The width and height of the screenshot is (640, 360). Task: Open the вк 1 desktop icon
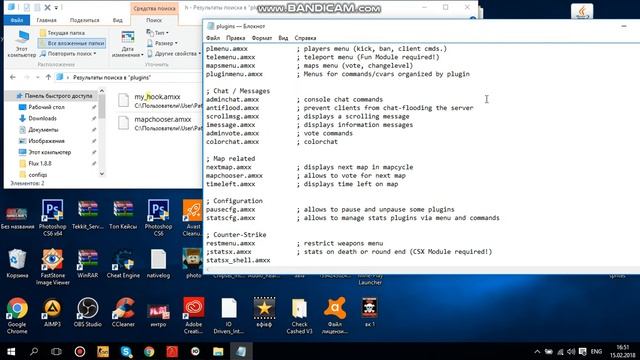click(x=370, y=312)
